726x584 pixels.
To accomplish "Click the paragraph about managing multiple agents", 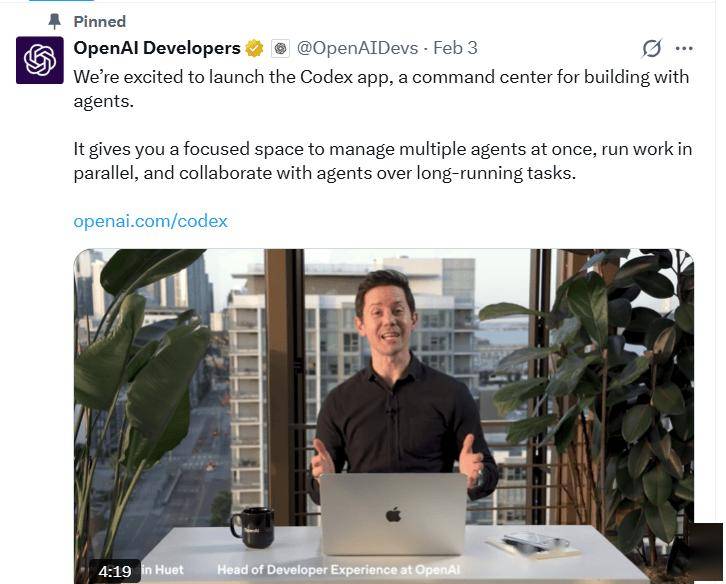I will click(x=383, y=161).
